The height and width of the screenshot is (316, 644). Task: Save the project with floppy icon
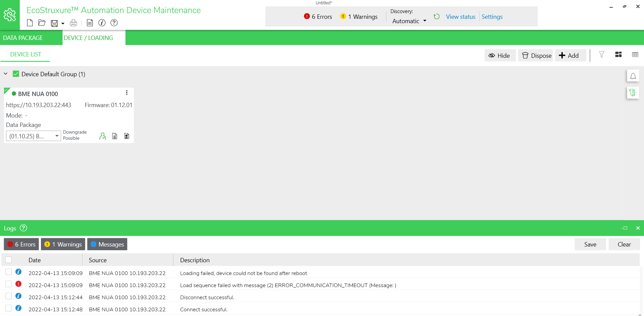click(x=54, y=23)
